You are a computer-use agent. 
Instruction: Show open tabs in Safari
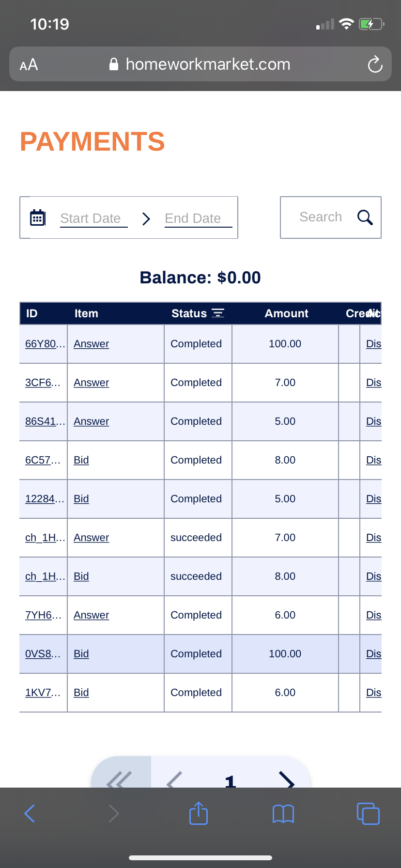[x=368, y=813]
